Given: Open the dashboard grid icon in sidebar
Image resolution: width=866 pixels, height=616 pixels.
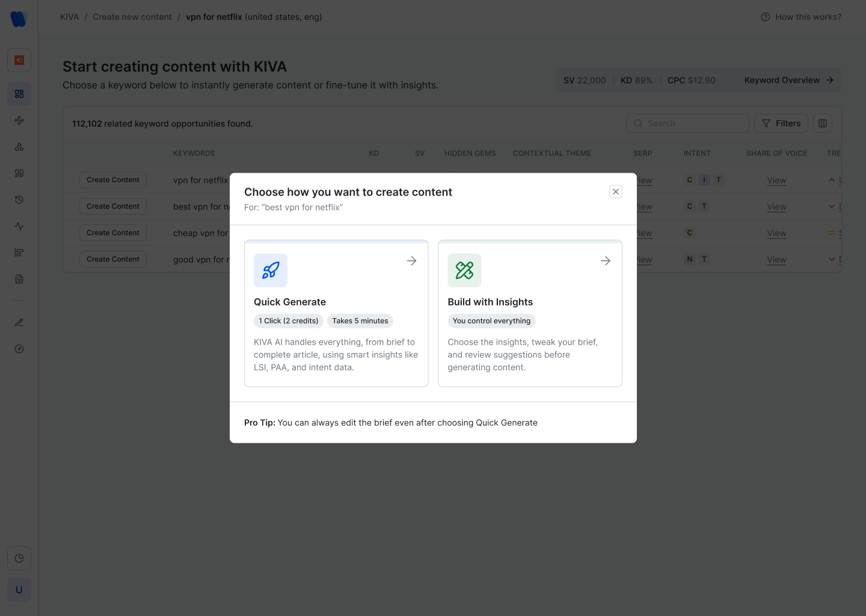Looking at the screenshot, I should coord(19,94).
